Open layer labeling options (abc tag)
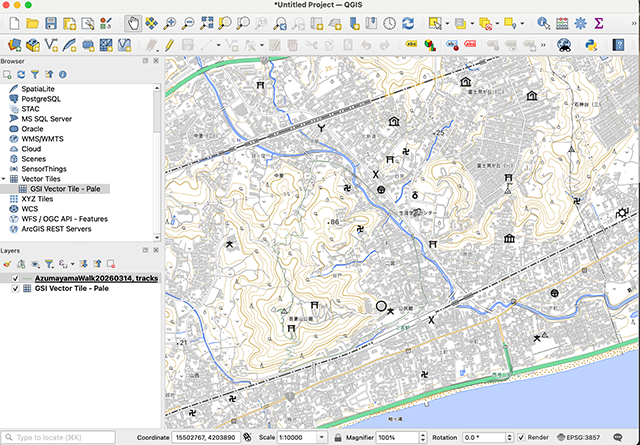Screen dimensions: 640x445 pos(411,44)
